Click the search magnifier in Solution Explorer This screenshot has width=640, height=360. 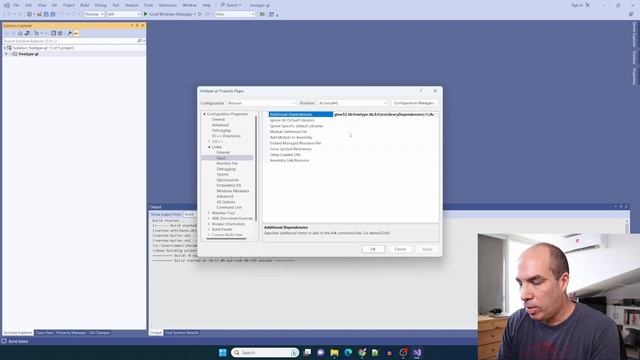tap(140, 41)
